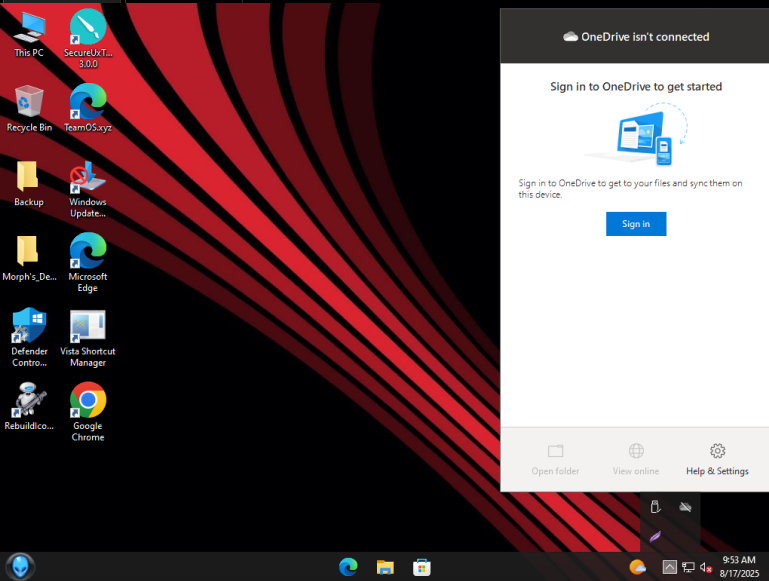The height and width of the screenshot is (581, 769).
Task: Select the Google Chrome desktop shortcut
Action: point(88,412)
